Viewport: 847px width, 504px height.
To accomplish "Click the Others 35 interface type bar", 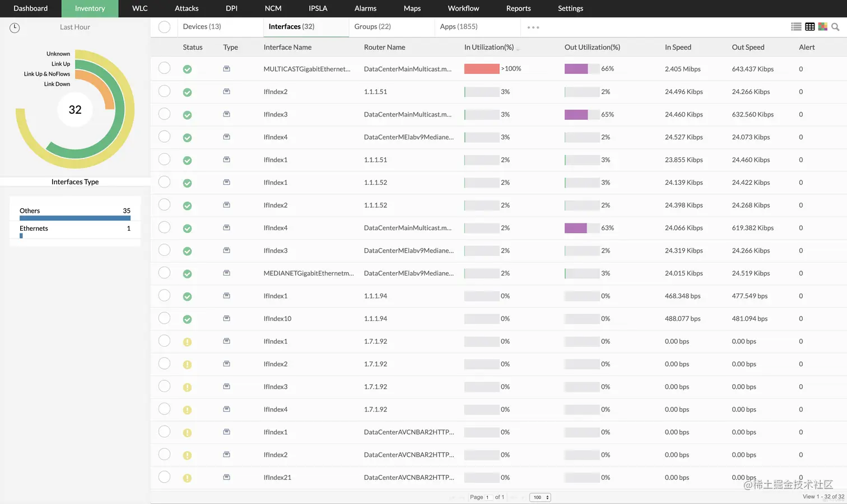I will click(75, 218).
